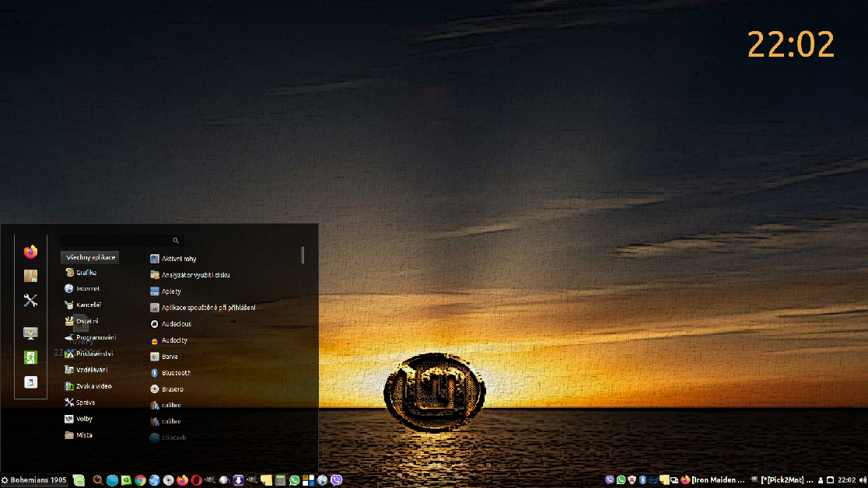Open the calculator from the panel

click(281, 480)
